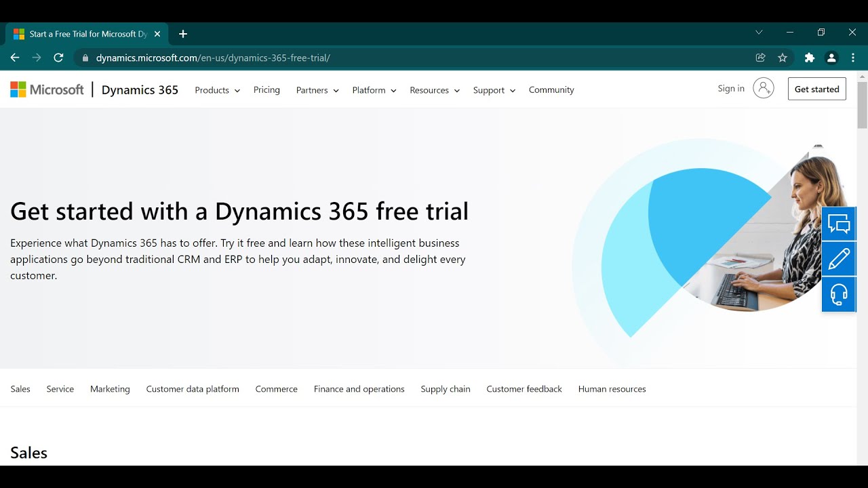Image resolution: width=868 pixels, height=488 pixels.
Task: Click the Microsoft logo
Action: coord(47,89)
